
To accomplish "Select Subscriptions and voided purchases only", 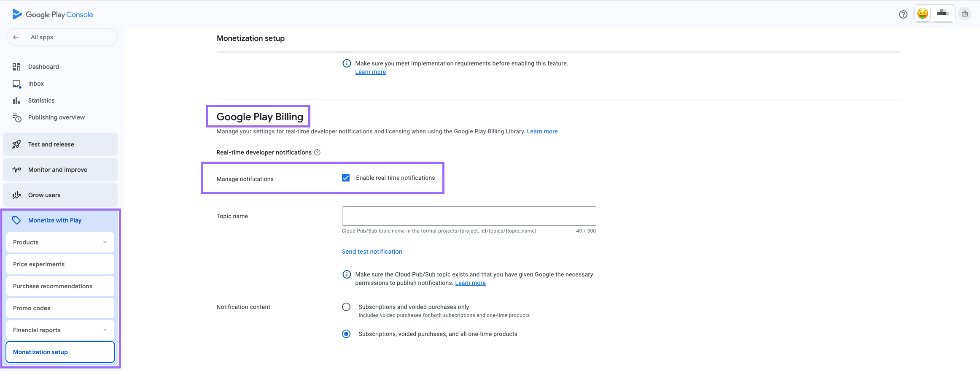I will (346, 307).
